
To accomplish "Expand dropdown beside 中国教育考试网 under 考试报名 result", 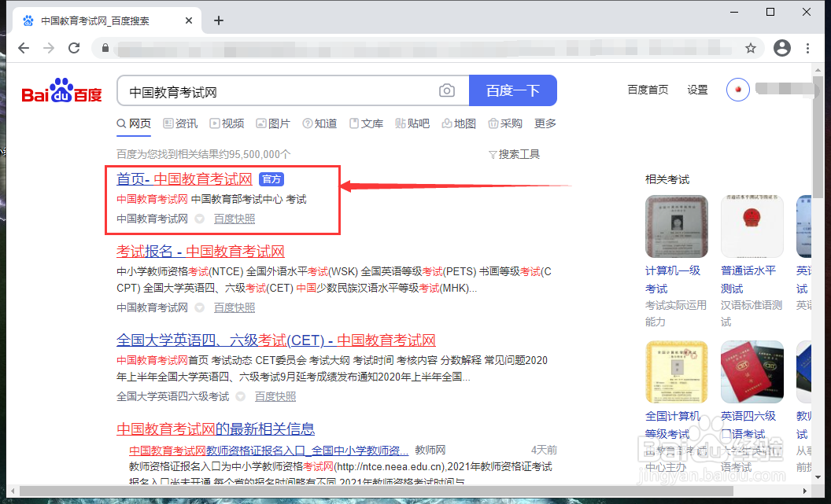I will [199, 307].
